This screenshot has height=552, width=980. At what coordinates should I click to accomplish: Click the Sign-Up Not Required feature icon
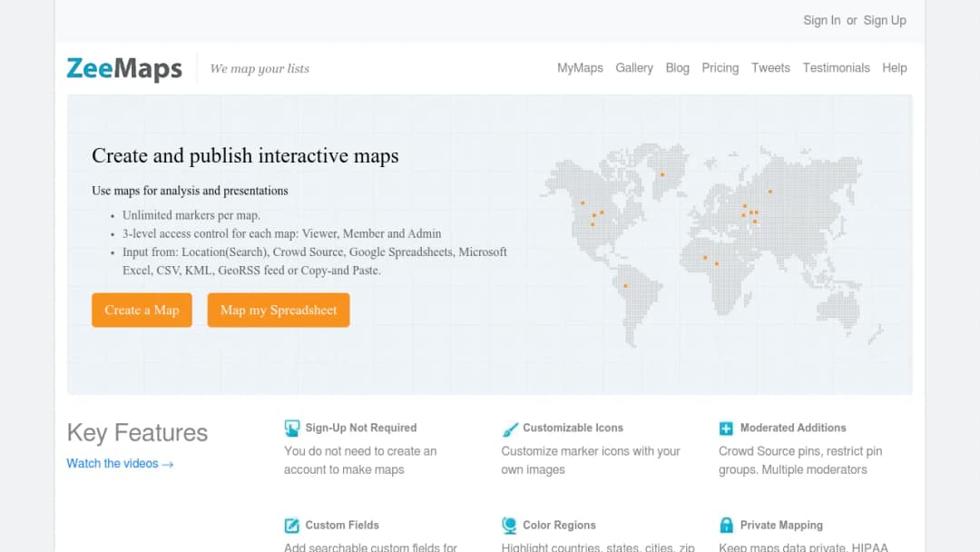pos(292,429)
